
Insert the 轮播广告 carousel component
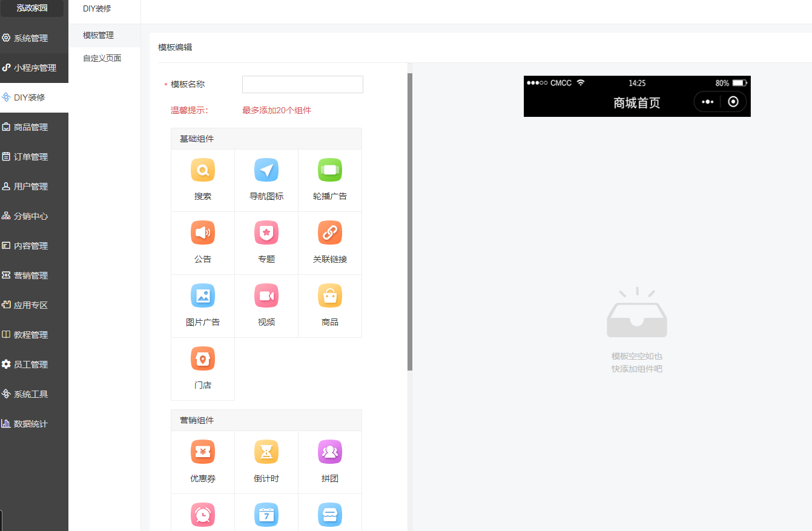pyautogui.click(x=330, y=180)
